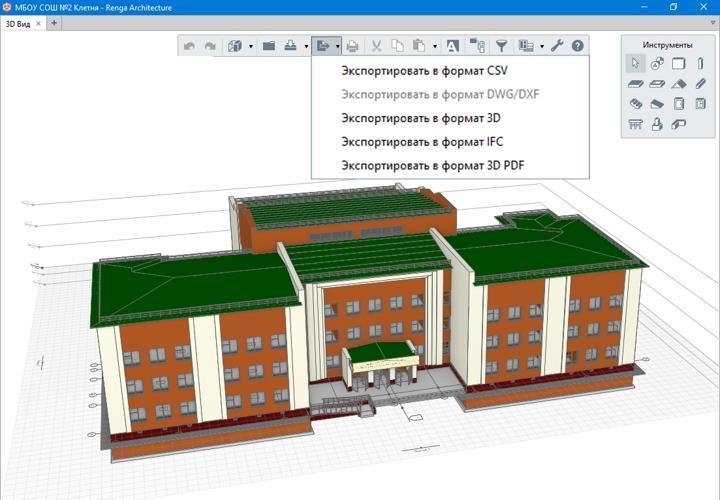720x500 pixels.
Task: Click the schedules/table layout icon
Action: click(526, 45)
